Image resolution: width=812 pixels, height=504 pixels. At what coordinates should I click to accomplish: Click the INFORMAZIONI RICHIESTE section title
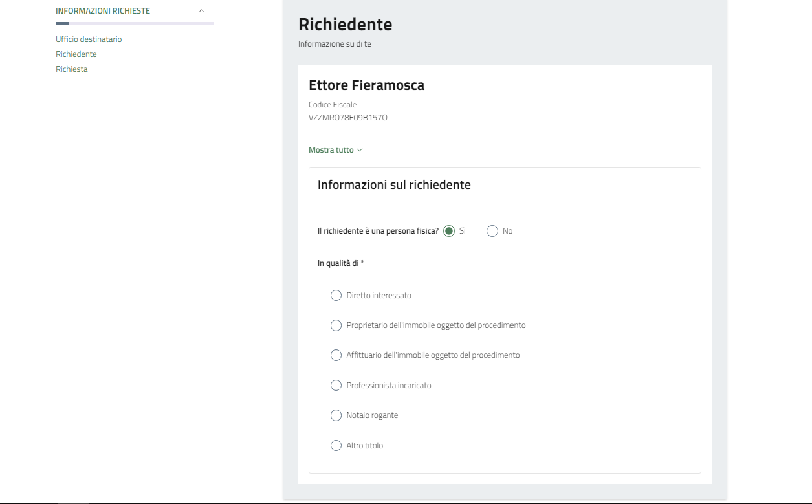103,11
